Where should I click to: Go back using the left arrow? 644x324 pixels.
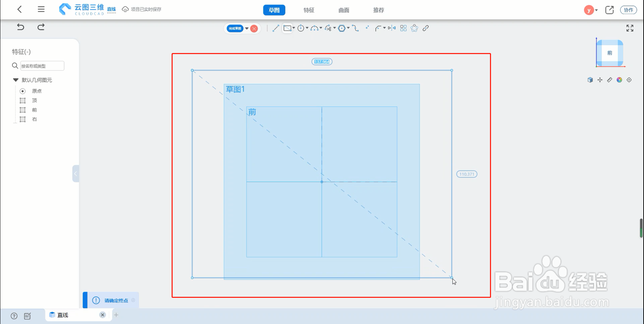(x=20, y=9)
